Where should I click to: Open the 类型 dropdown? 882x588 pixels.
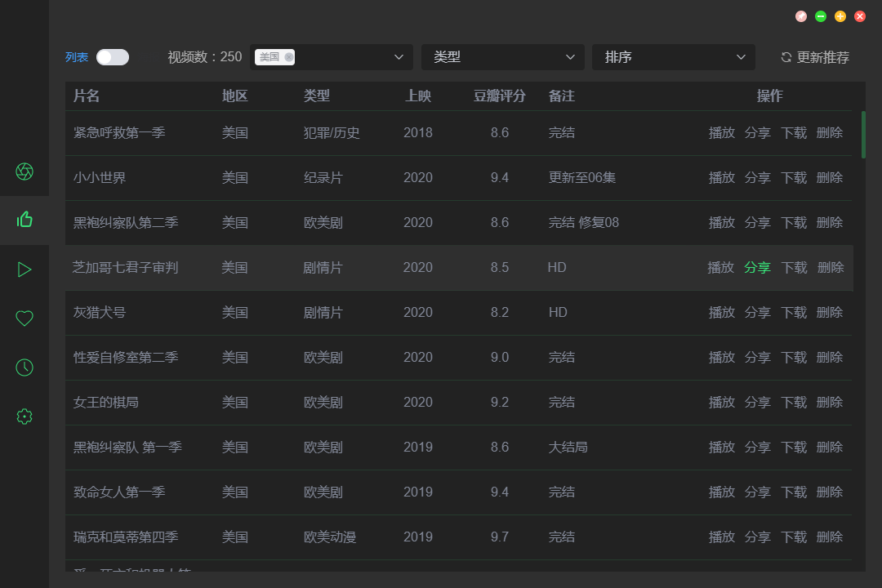point(502,57)
